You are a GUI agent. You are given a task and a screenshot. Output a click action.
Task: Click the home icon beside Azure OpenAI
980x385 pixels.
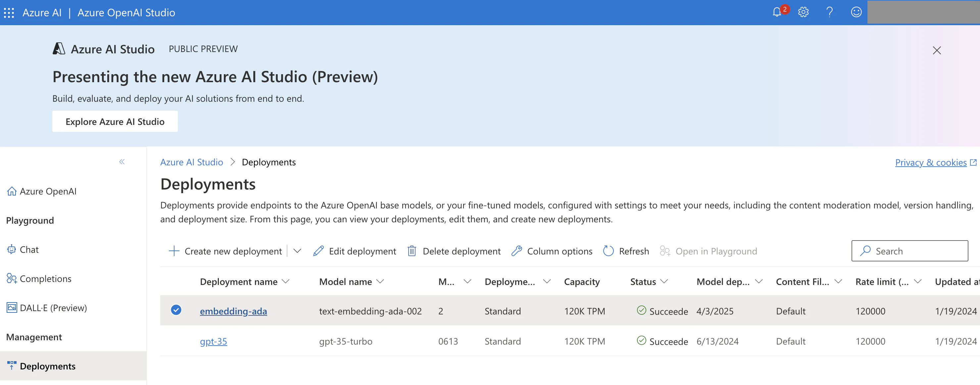click(x=12, y=191)
